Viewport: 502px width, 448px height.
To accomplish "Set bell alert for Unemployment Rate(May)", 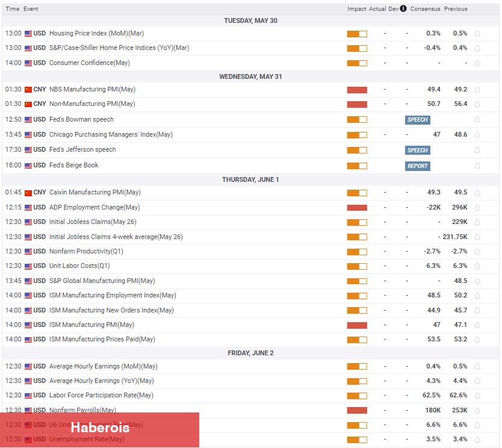I will point(477,440).
